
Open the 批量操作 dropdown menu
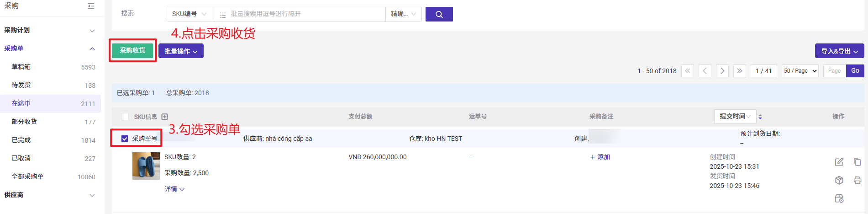181,51
